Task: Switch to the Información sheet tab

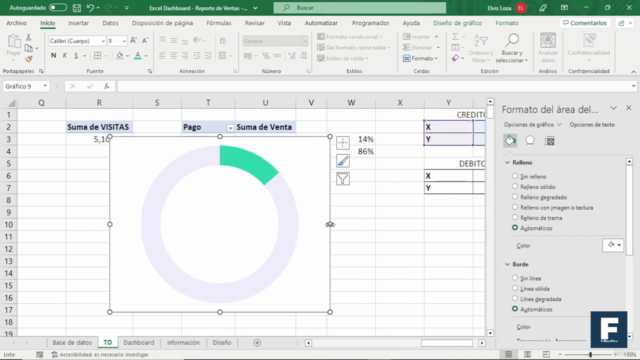Action: coord(183,342)
